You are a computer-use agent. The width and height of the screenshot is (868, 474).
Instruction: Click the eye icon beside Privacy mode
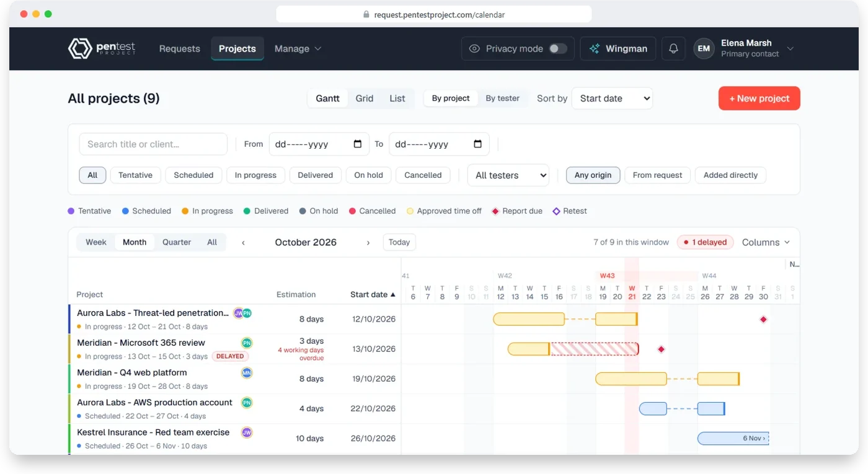474,48
